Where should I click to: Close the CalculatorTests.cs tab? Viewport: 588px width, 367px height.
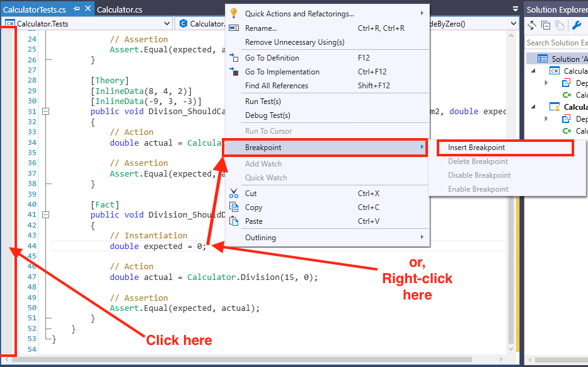coord(87,9)
